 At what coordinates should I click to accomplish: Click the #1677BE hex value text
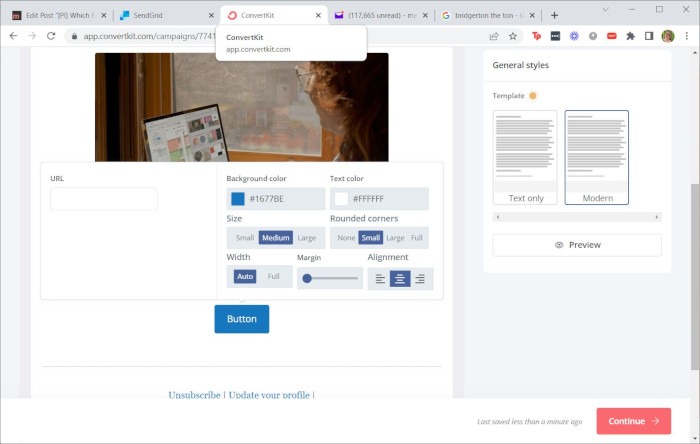tap(267, 199)
